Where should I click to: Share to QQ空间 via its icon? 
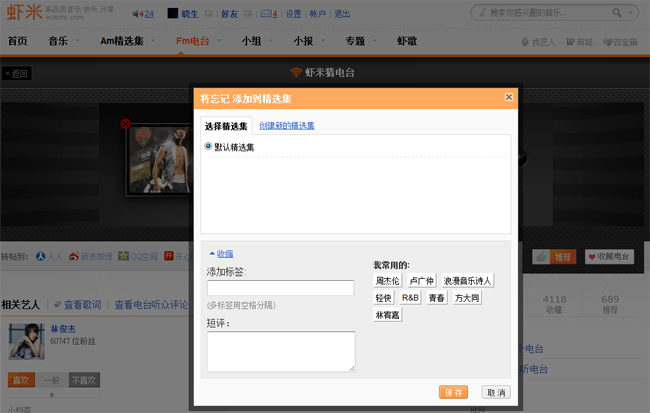123,257
